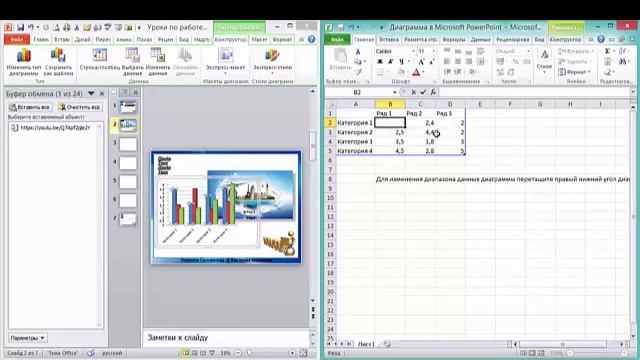Select slide 1 thumbnail in PowerPoint
The image size is (640, 360).
128,107
